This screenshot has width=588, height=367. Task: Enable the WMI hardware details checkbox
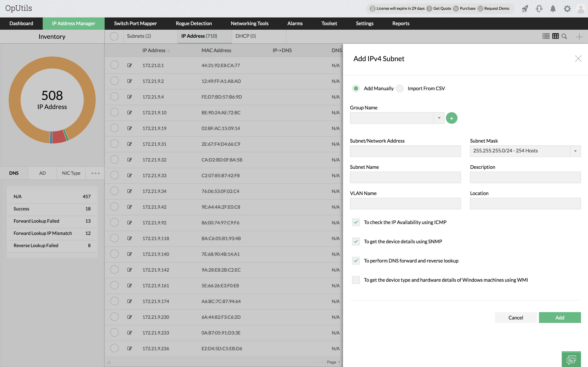point(356,280)
